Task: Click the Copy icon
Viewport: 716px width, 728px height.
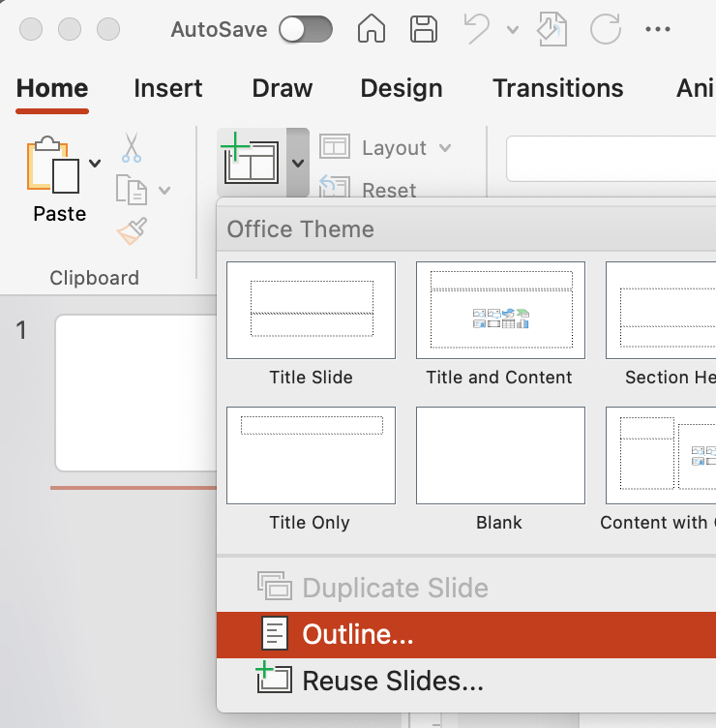Action: 132,190
